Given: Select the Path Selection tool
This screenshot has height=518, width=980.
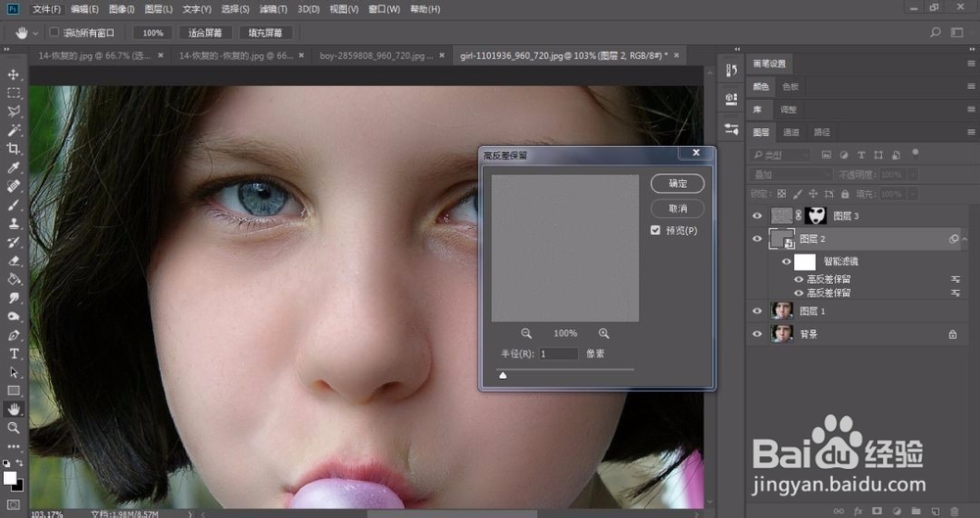Looking at the screenshot, I should click(x=13, y=372).
